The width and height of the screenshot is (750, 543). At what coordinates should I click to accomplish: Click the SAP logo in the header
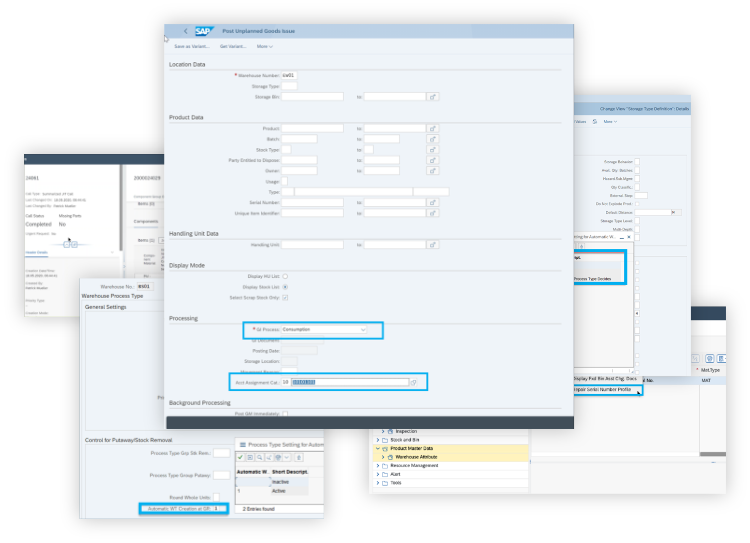(204, 31)
